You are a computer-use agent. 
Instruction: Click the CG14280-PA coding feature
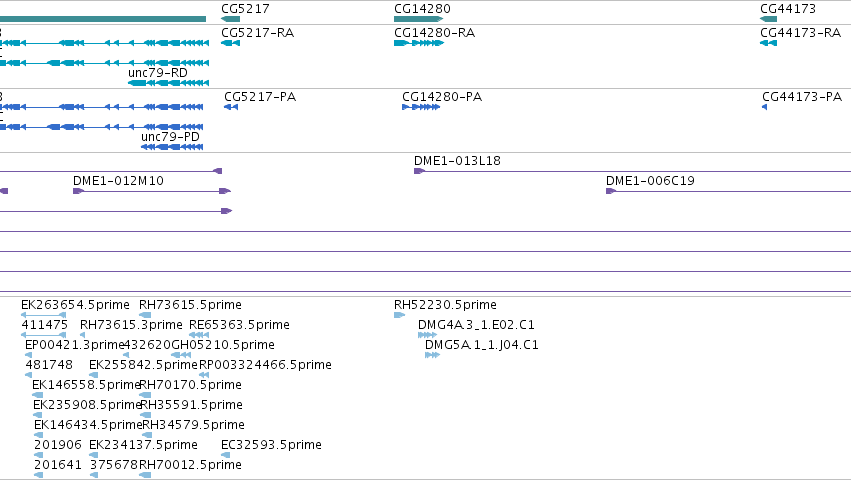(421, 107)
